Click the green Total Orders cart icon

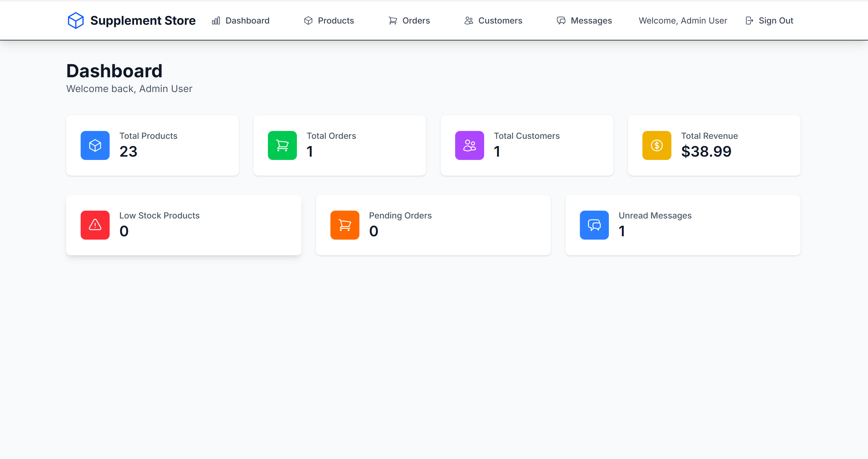pos(282,145)
